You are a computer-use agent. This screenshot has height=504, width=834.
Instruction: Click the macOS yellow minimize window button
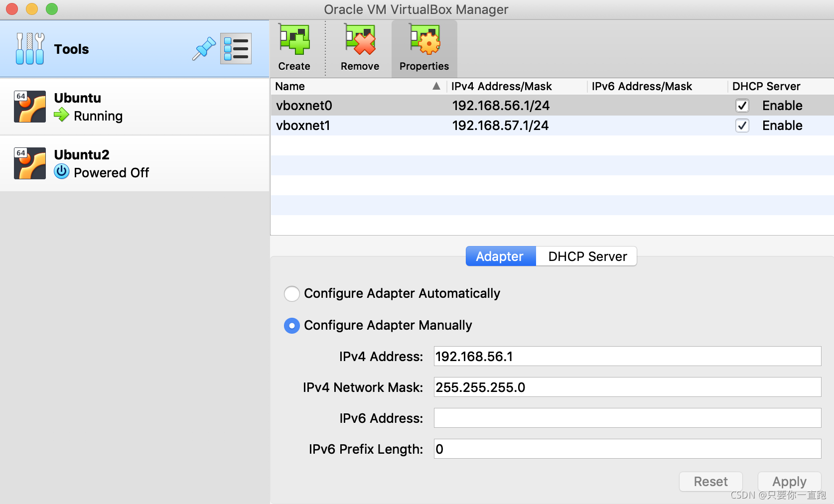point(32,9)
